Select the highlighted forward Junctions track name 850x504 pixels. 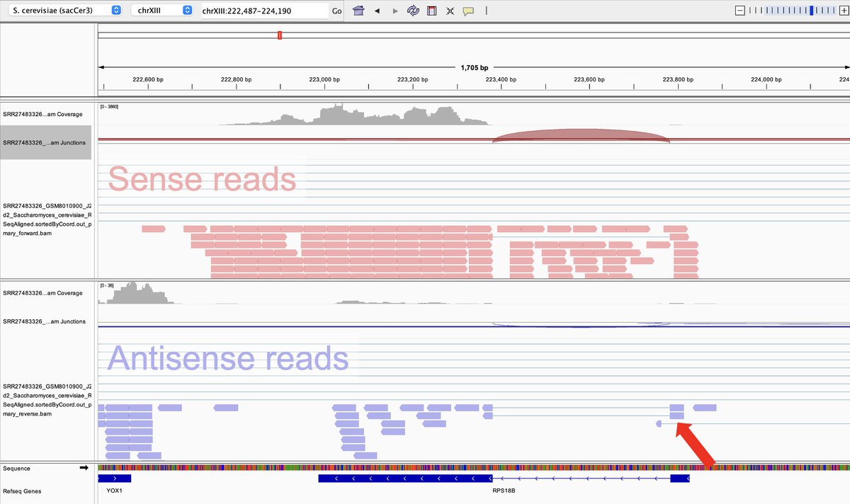click(x=44, y=142)
